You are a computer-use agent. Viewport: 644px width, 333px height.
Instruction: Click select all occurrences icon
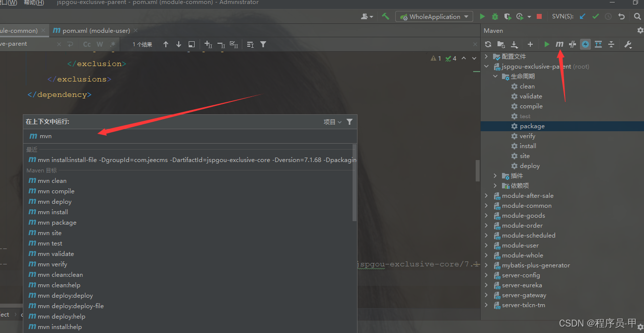[x=234, y=44]
